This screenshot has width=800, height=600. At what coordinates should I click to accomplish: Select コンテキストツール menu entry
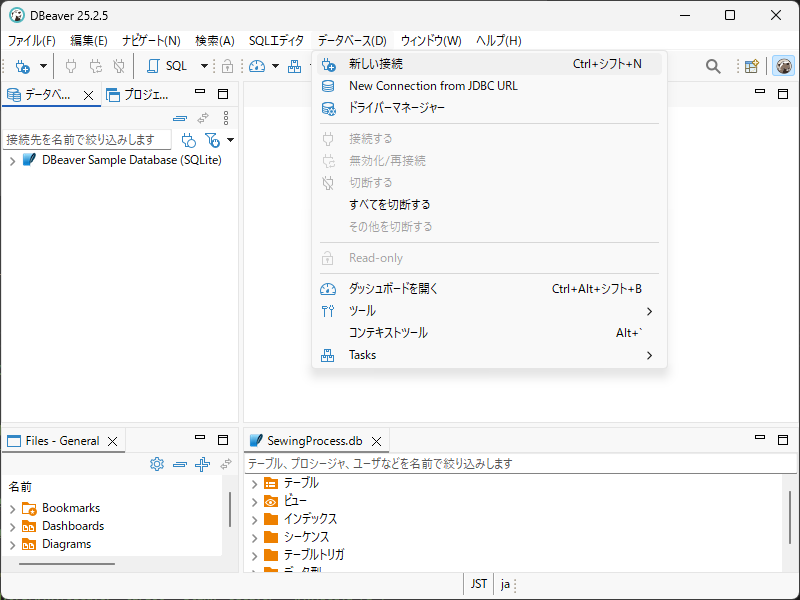click(x=489, y=333)
